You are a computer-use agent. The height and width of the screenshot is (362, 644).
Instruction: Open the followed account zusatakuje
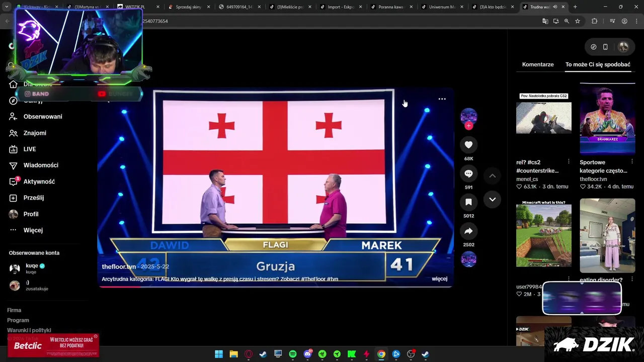point(28,286)
